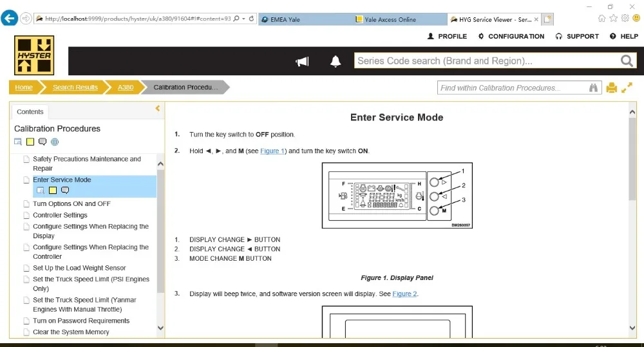Open Configure Settings When Replacing the Controller
The height and width of the screenshot is (347, 644).
click(91, 252)
